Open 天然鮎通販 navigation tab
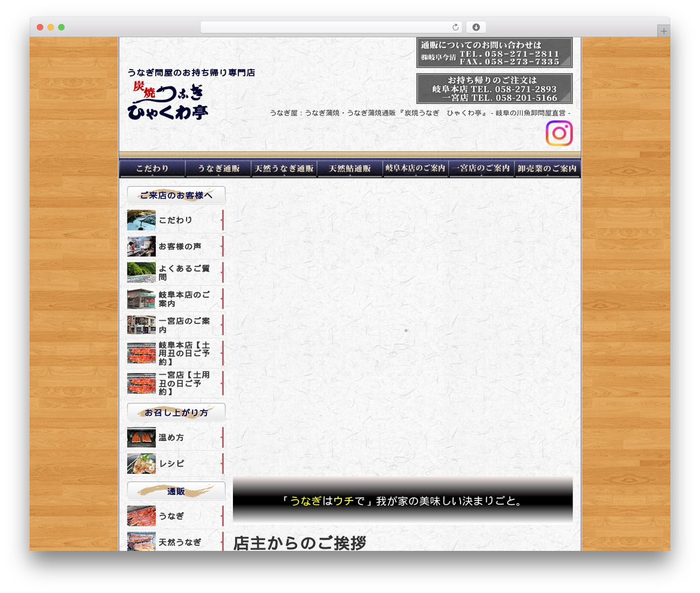This screenshot has height=593, width=700. tap(349, 168)
